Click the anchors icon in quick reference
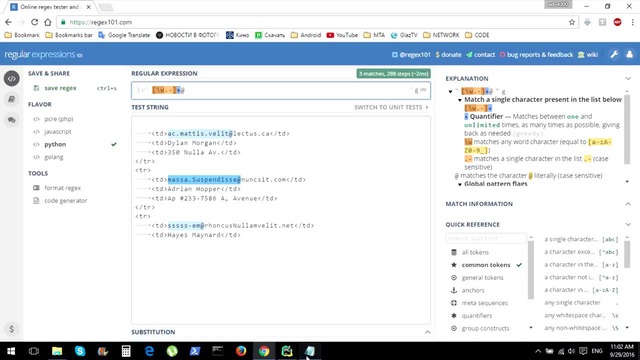Image resolution: width=640 pixels, height=360 pixels. (453, 290)
